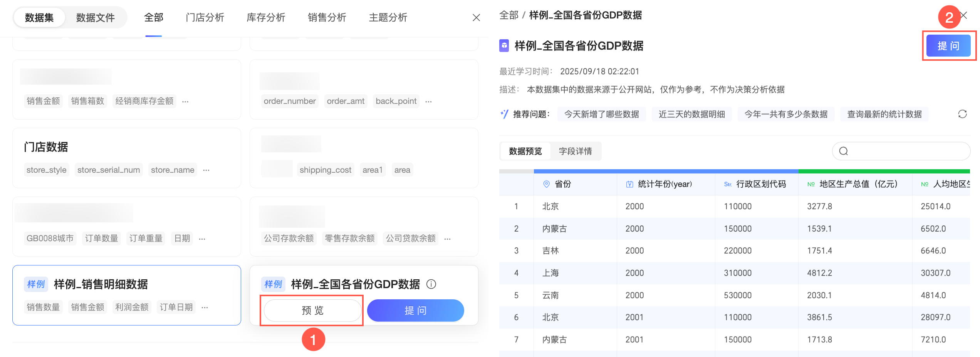Click the Str. type icon of 行政区划代码
The width and height of the screenshot is (980, 357).
coord(728,184)
